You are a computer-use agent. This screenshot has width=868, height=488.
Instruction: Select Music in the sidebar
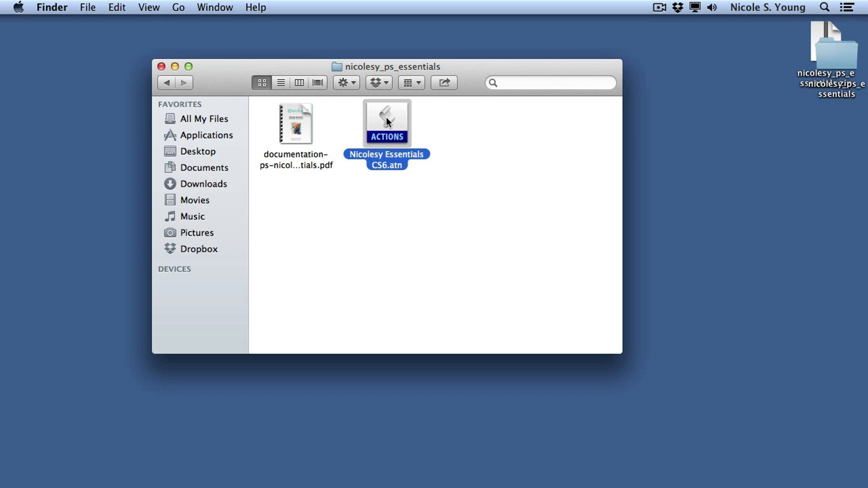coord(200,216)
